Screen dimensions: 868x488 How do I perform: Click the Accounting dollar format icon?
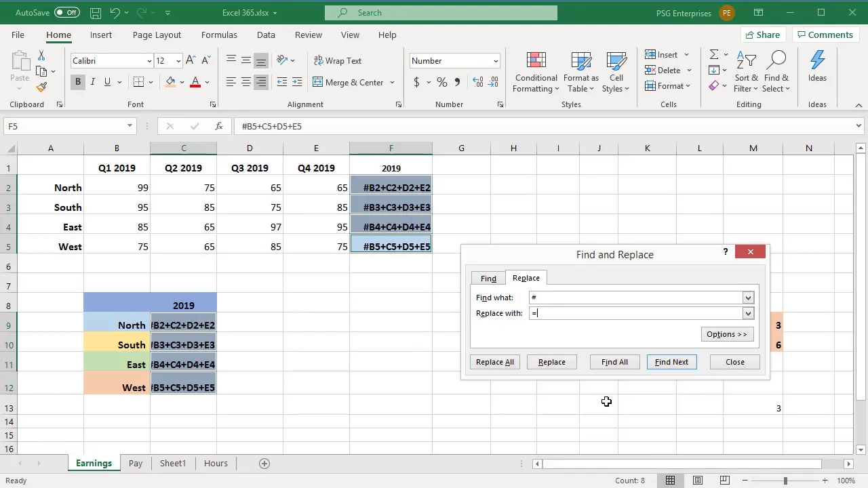[x=416, y=82]
